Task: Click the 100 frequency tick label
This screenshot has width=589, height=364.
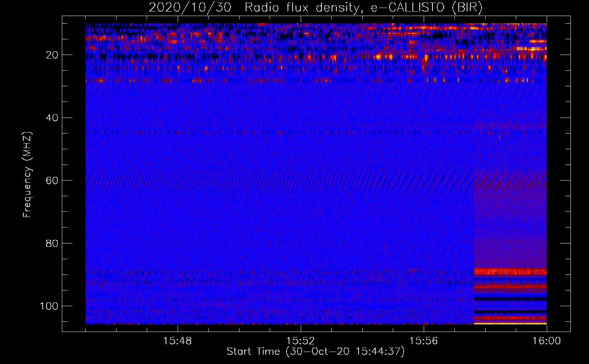Action: pos(49,306)
